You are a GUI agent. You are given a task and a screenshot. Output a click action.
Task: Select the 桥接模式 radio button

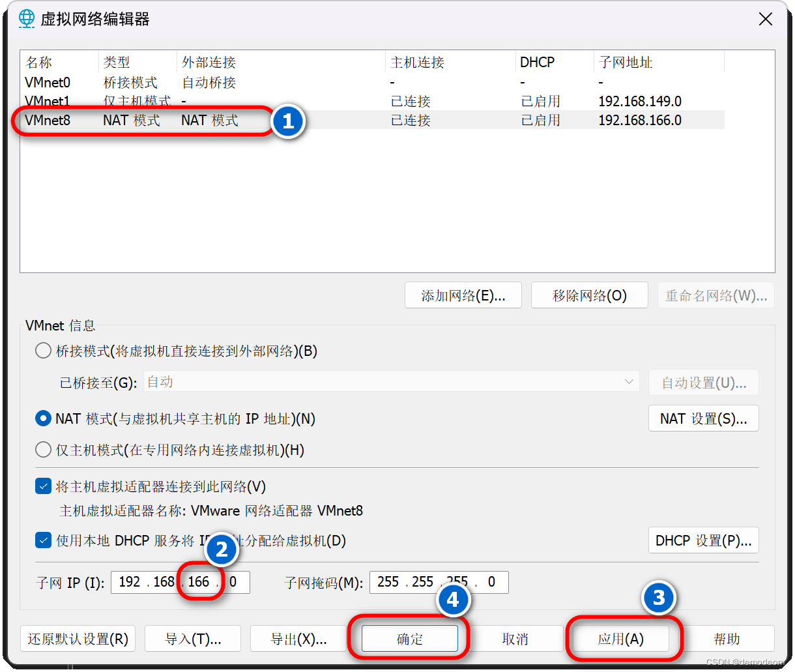point(43,351)
